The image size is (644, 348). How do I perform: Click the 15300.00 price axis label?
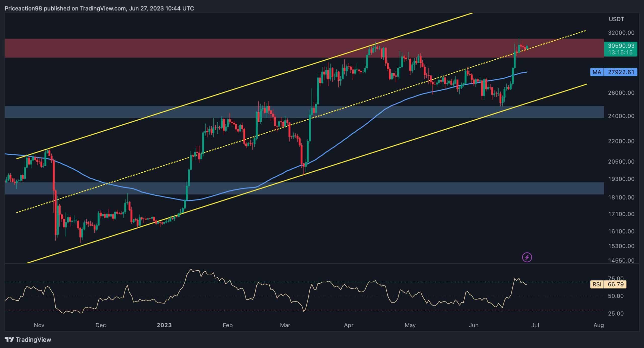621,246
